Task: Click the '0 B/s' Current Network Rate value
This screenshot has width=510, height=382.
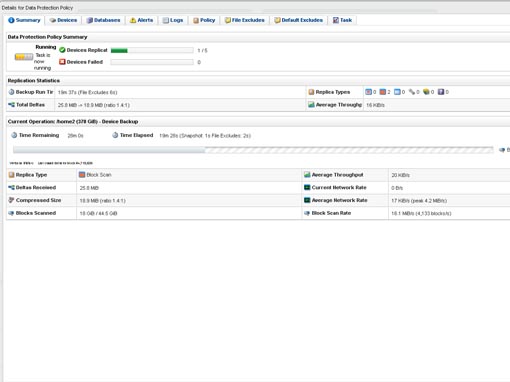Action: 397,188
